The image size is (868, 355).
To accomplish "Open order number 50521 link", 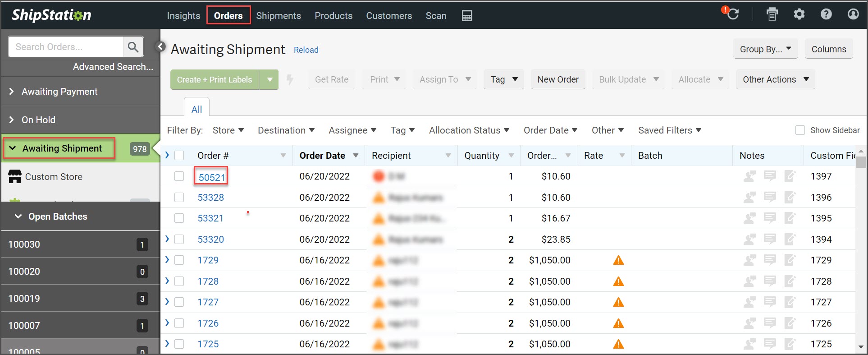I will [212, 177].
